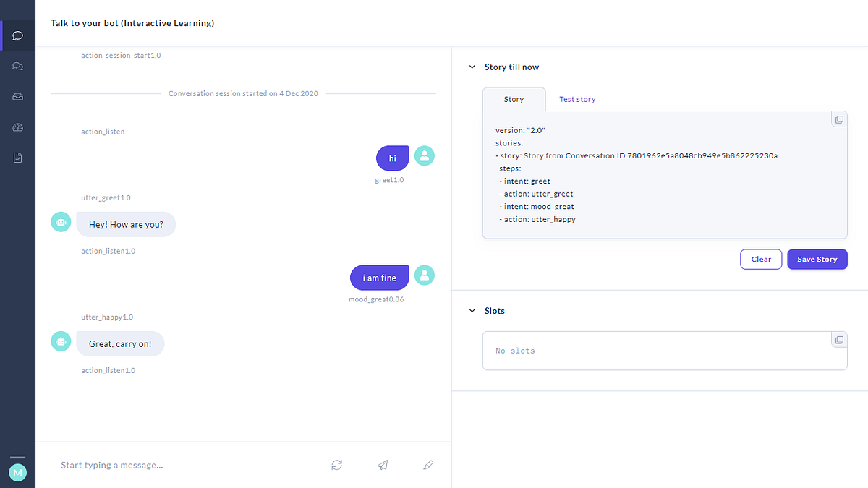Send the message via the paper plane icon
Image resolution: width=868 pixels, height=488 pixels.
[x=383, y=465]
